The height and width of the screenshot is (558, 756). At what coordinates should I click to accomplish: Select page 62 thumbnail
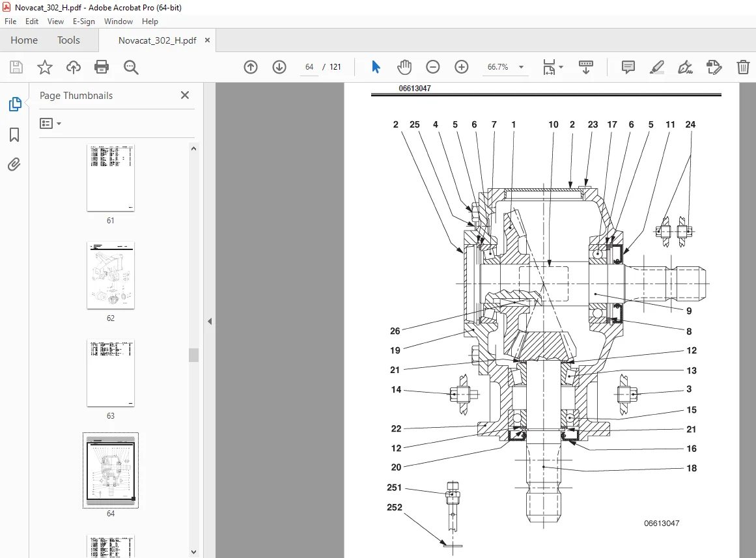click(x=111, y=275)
